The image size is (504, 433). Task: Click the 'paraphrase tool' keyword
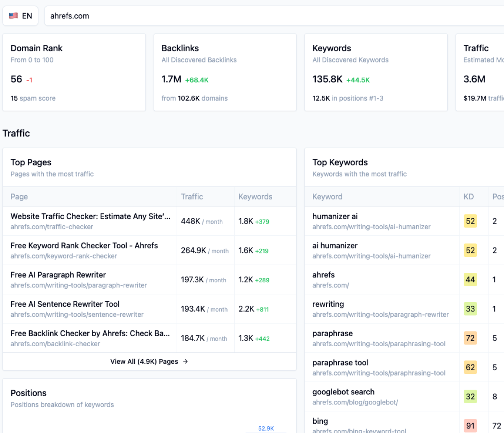click(x=340, y=363)
